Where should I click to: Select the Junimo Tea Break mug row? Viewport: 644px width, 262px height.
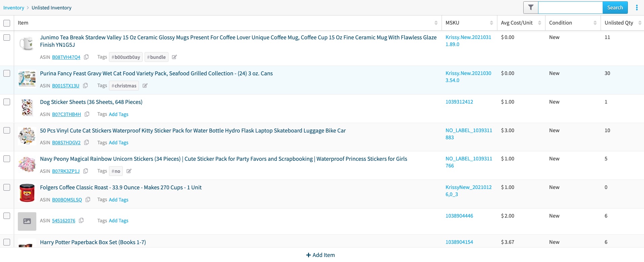[7, 37]
